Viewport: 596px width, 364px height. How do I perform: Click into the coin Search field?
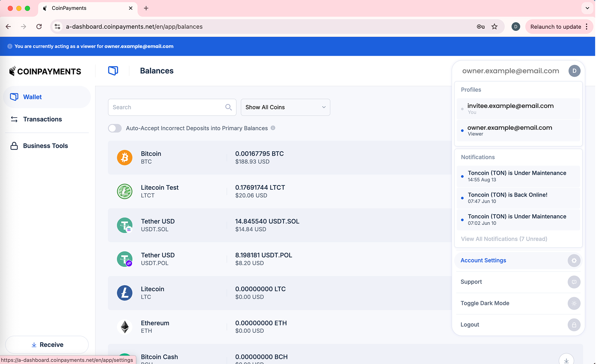pos(167,107)
